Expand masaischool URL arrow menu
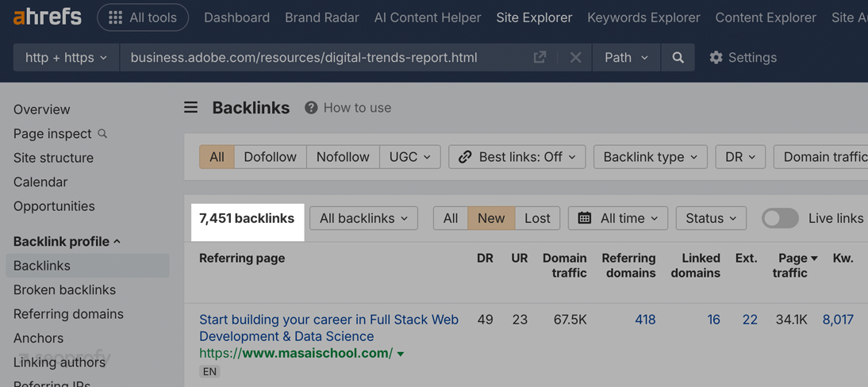This screenshot has width=868, height=387. (x=401, y=354)
